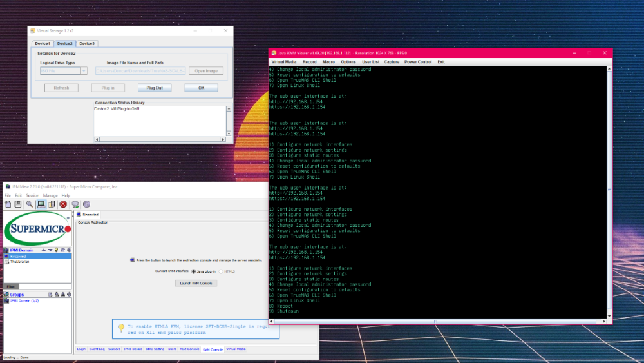Screen dimensions: 644x363
Task: Select the HTML5 KVM interface radio button
Action: 221,271
